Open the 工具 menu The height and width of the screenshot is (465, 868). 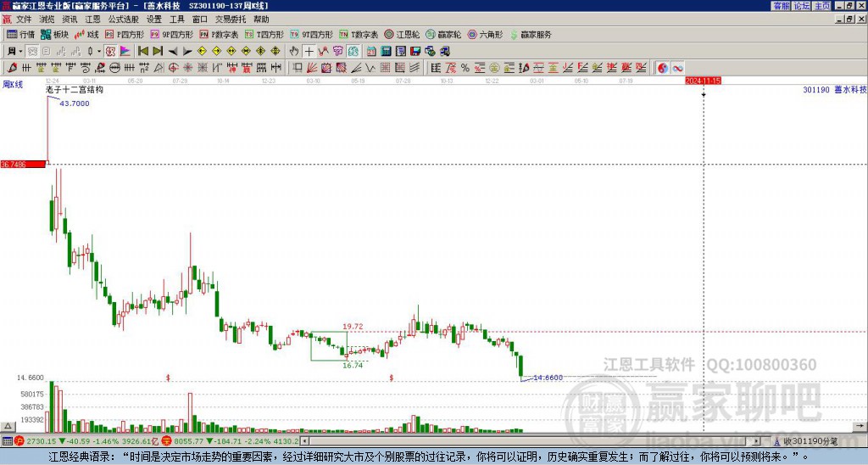177,20
